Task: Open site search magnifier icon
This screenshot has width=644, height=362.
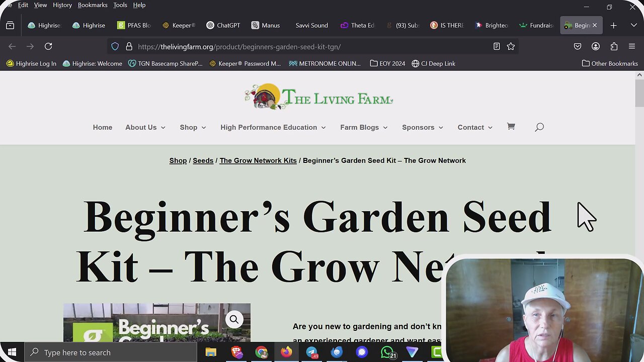Action: [539, 127]
